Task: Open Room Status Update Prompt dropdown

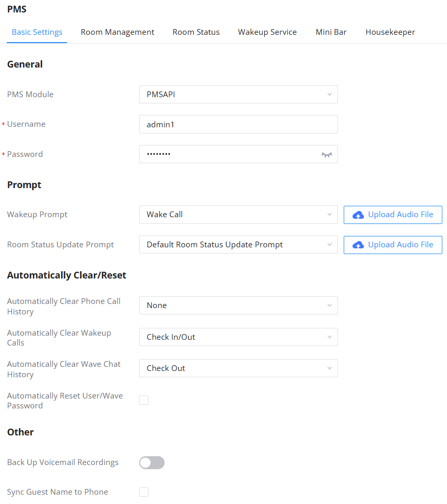Action: [x=238, y=245]
